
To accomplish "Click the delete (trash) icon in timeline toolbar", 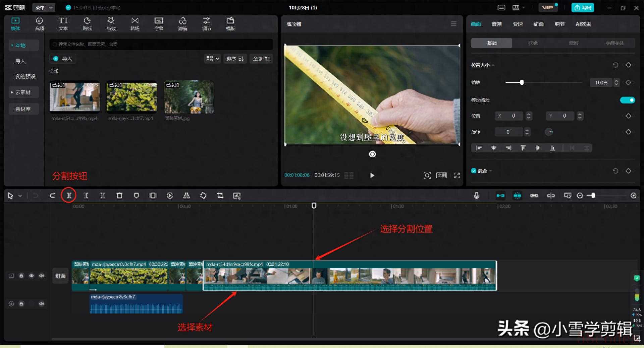I will point(119,196).
